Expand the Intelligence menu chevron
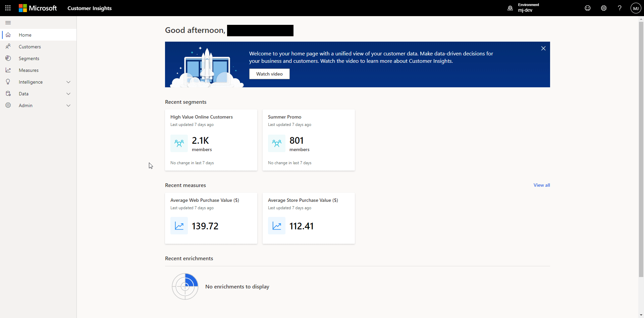The width and height of the screenshot is (644, 318). point(68,82)
